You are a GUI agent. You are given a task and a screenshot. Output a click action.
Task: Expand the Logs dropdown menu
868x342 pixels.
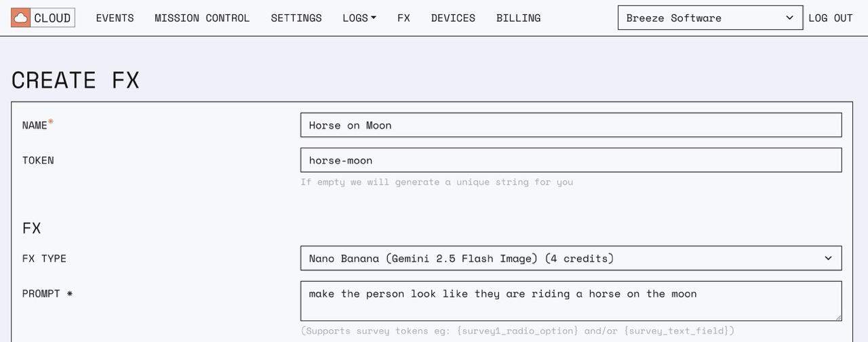point(359,18)
